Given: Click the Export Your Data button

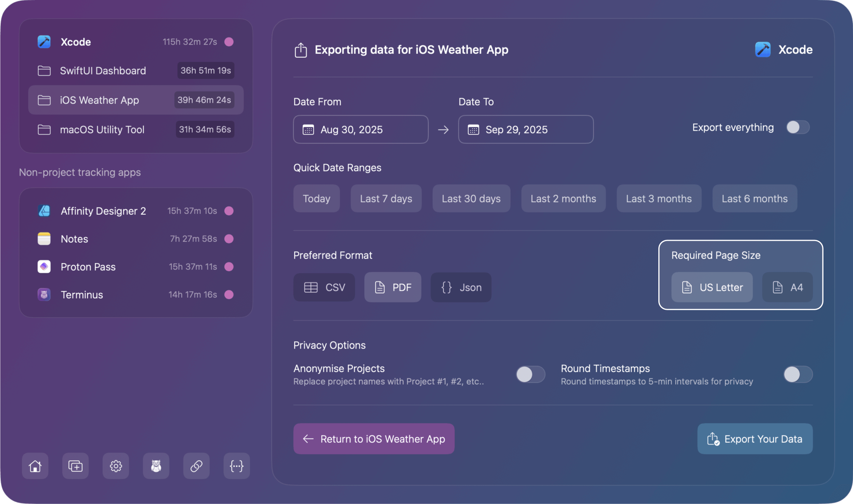Looking at the screenshot, I should click(754, 439).
